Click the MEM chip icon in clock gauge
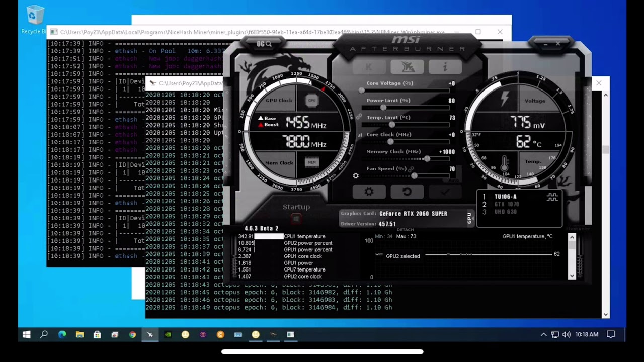The width and height of the screenshot is (644, 362). [x=312, y=162]
